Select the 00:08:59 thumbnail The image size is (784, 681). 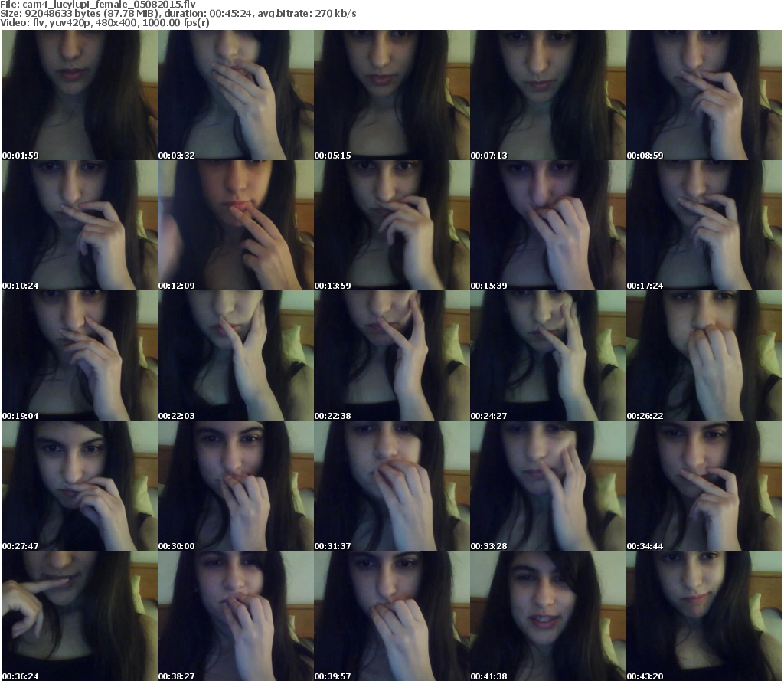pyautogui.click(x=704, y=95)
